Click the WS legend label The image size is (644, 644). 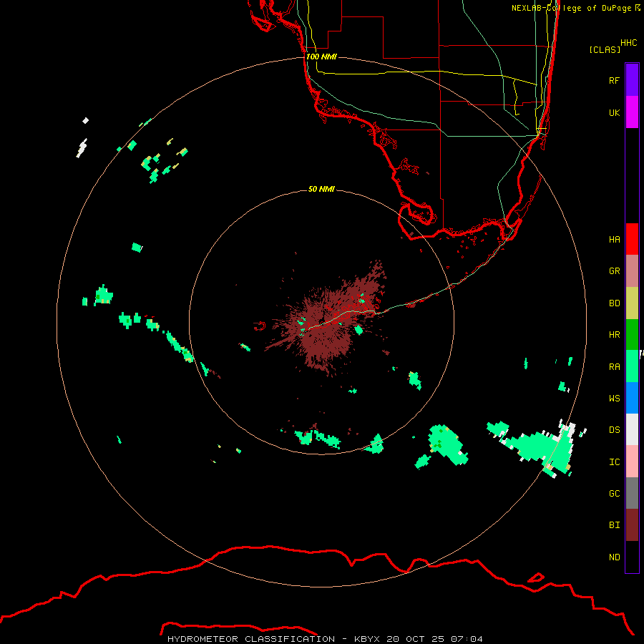tap(614, 399)
